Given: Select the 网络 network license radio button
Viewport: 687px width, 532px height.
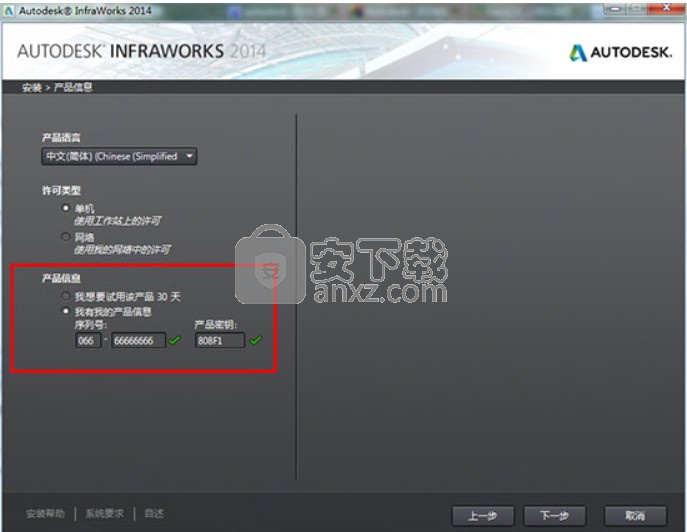Looking at the screenshot, I should pos(66,237).
